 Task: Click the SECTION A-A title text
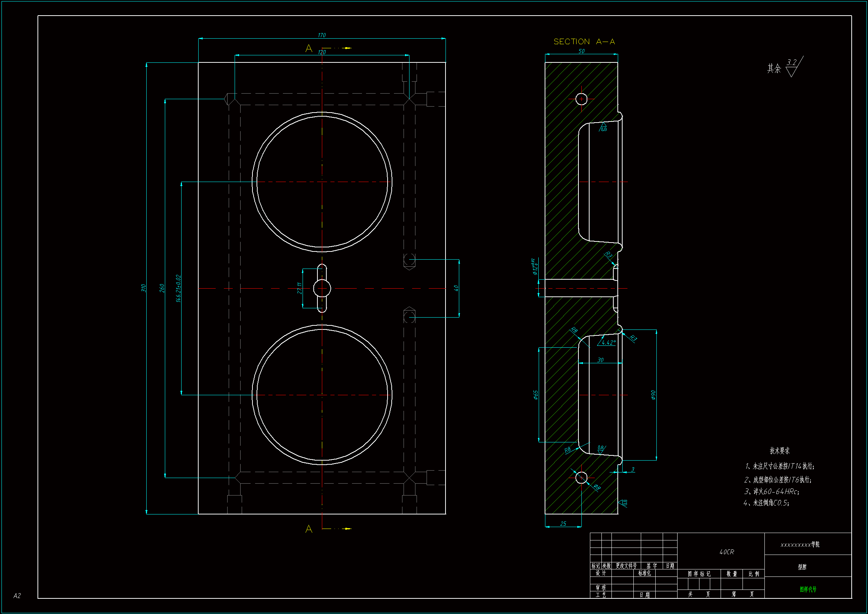584,42
